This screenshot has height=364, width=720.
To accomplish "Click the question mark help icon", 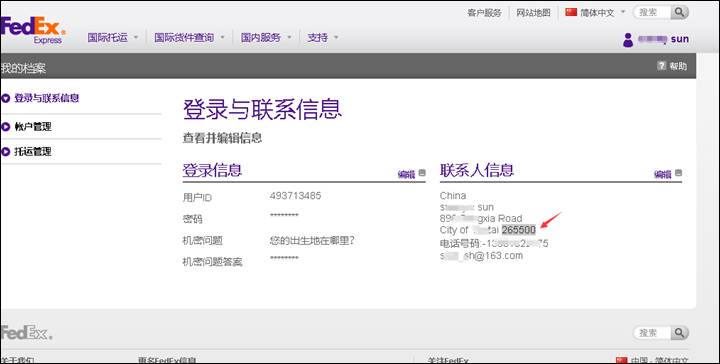I will [x=661, y=66].
